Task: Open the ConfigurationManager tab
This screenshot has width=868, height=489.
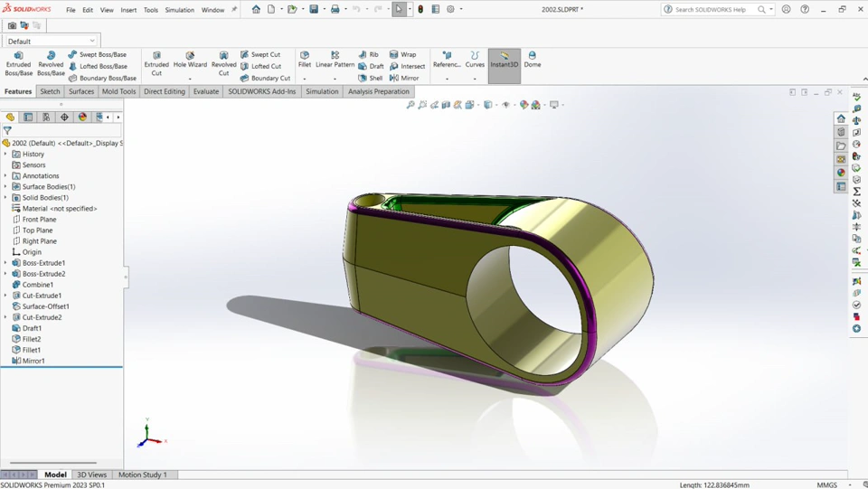Action: pyautogui.click(x=46, y=117)
